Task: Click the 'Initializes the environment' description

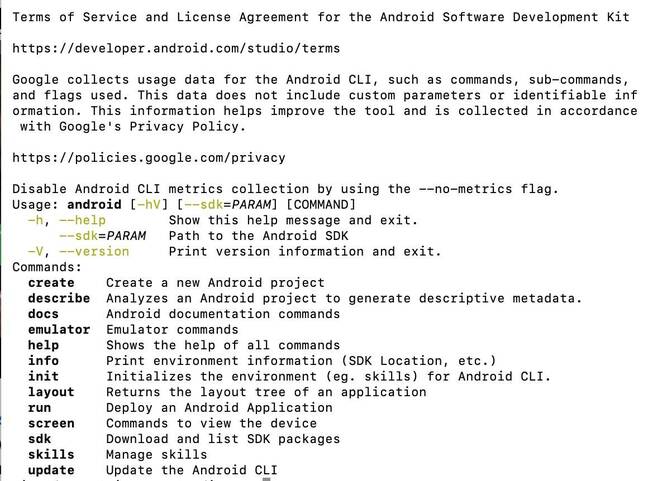Action: coord(329,376)
